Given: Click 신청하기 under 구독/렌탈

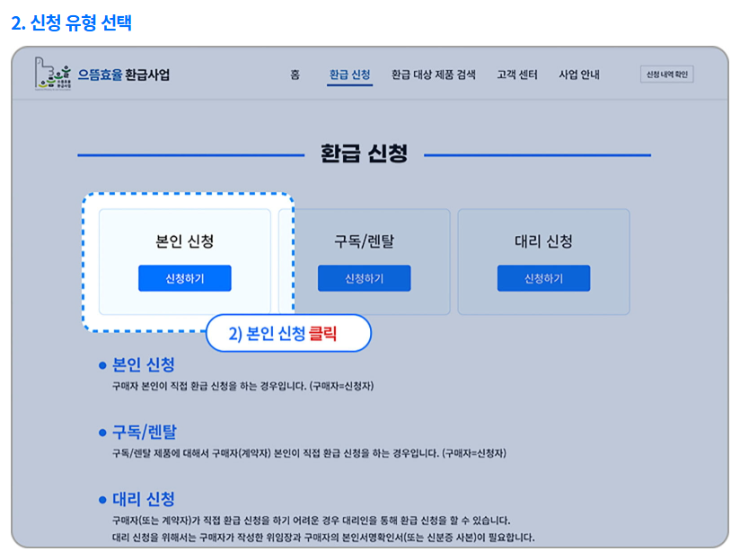Looking at the screenshot, I should click(364, 278).
